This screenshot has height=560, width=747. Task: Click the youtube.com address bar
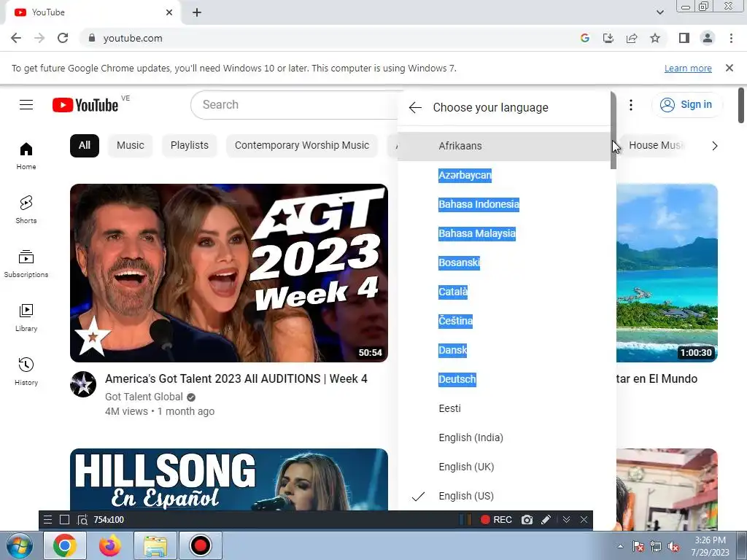(x=329, y=38)
